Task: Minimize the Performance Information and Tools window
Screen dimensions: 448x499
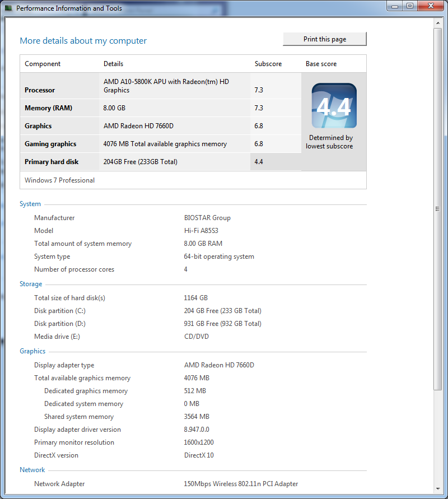Action: (395, 6)
